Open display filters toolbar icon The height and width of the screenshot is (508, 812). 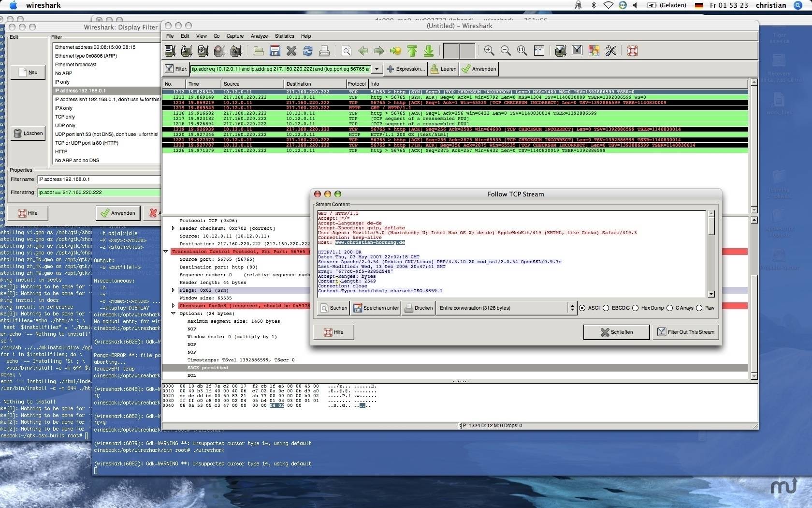tap(577, 51)
